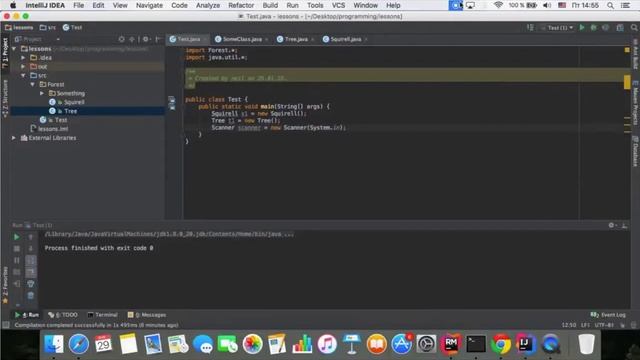
Task: Pause output button in Run panel
Action: coord(16,260)
